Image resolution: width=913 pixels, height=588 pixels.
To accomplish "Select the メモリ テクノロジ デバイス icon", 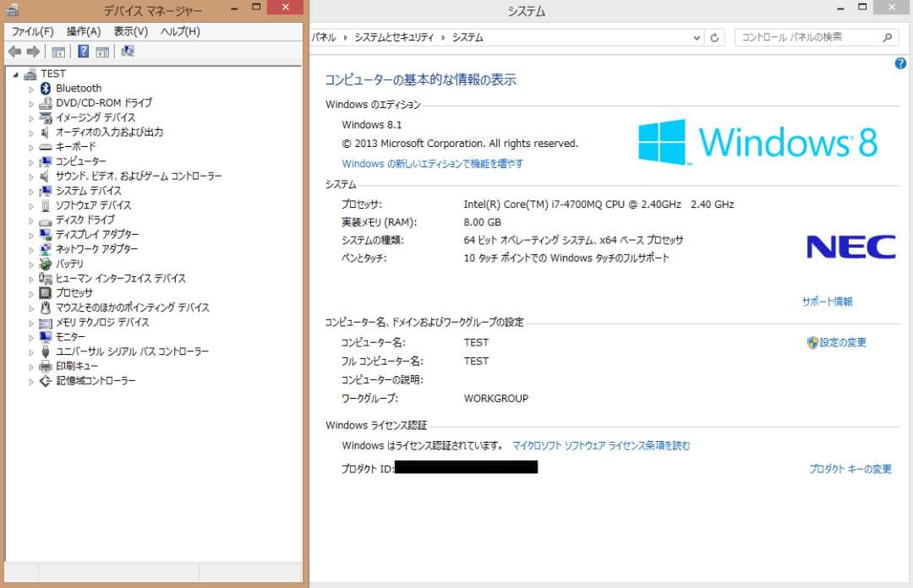I will coord(46,323).
